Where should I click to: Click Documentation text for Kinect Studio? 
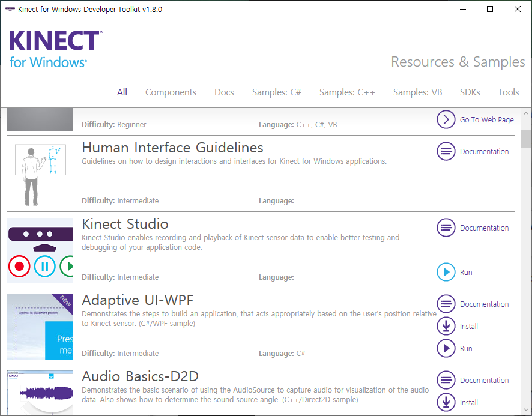484,228
